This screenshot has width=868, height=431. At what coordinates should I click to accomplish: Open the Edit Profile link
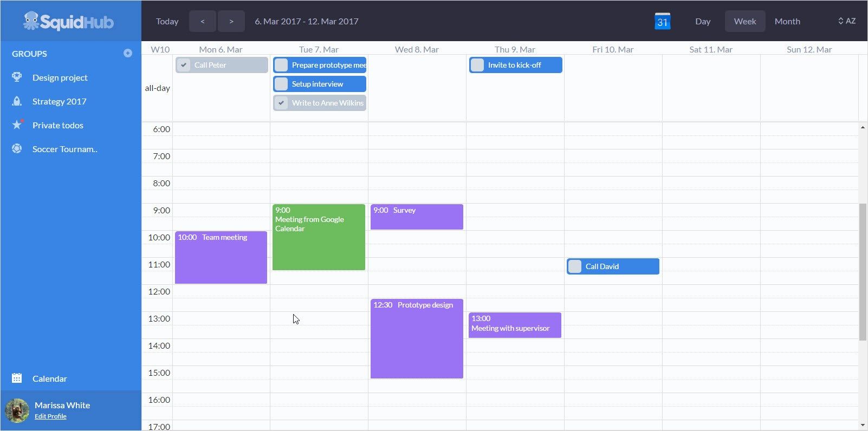tap(50, 416)
